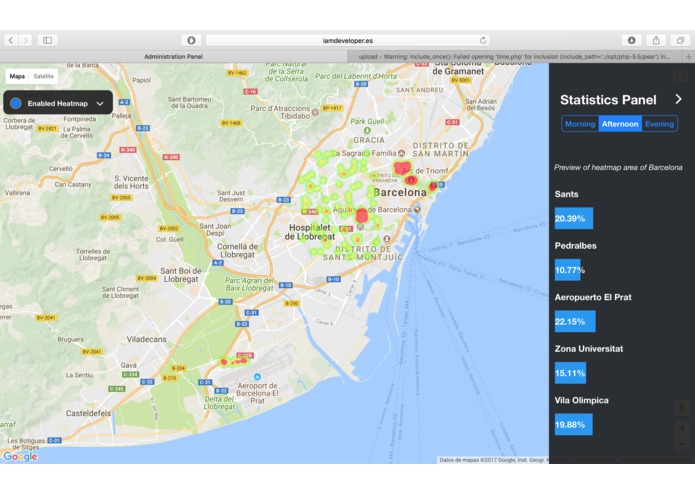
Task: Click the Aquàrium de Barcelona marker
Action: pos(417,209)
